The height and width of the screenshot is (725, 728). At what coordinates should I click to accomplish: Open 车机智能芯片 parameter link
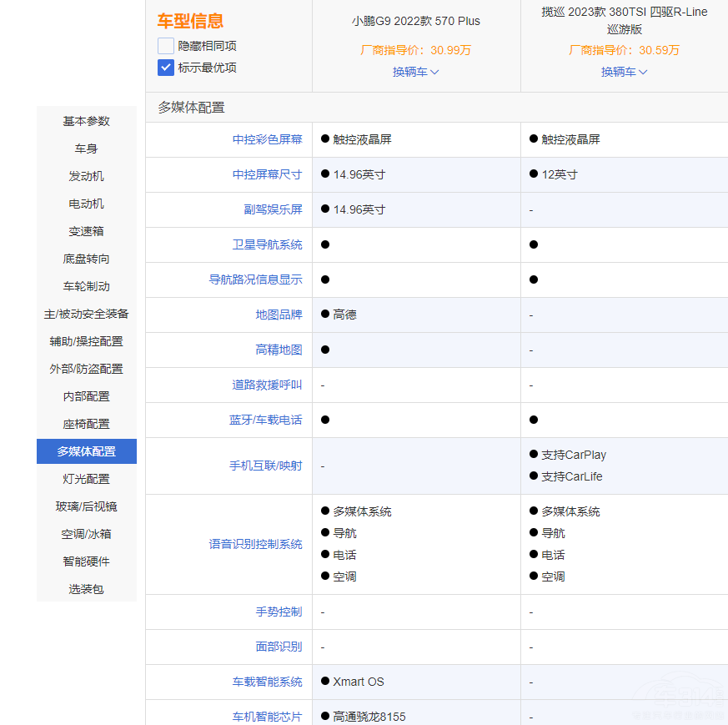267,717
